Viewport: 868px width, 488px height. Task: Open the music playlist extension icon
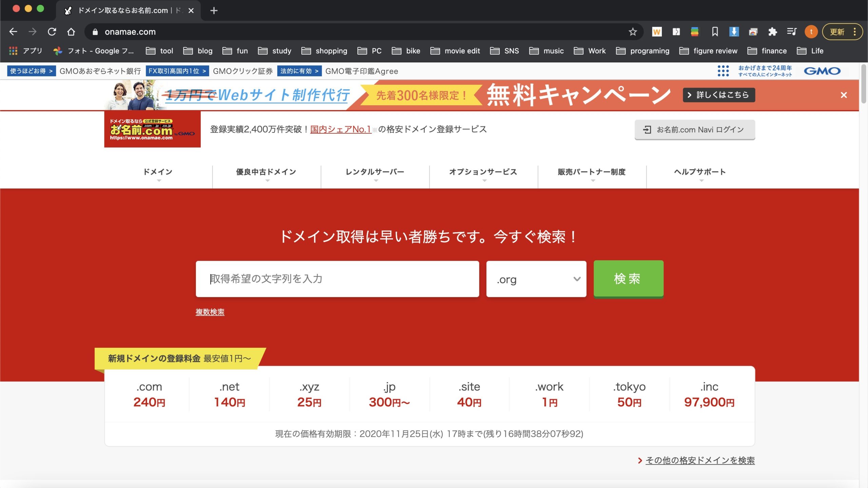pyautogui.click(x=791, y=32)
